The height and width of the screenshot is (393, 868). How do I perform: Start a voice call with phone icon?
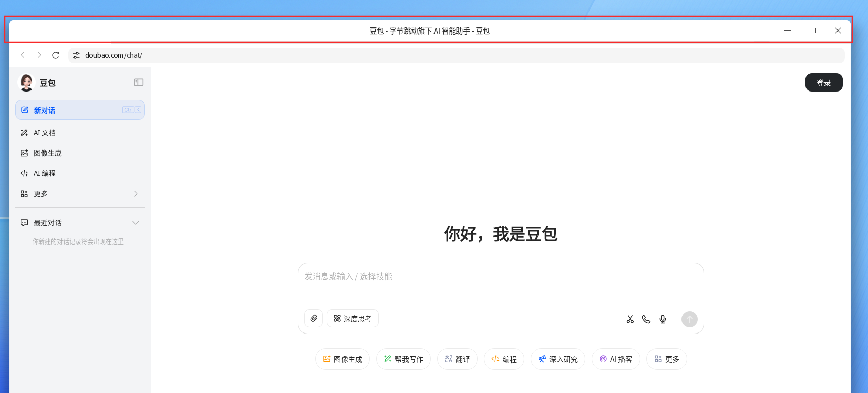(x=646, y=319)
